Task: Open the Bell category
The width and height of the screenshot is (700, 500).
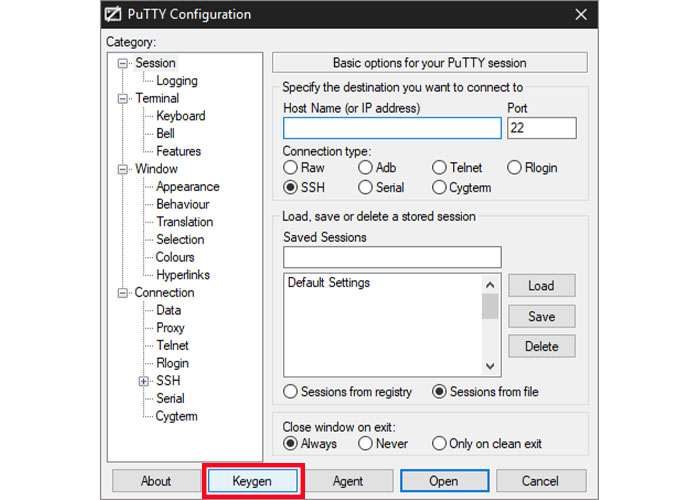Action: click(x=165, y=133)
